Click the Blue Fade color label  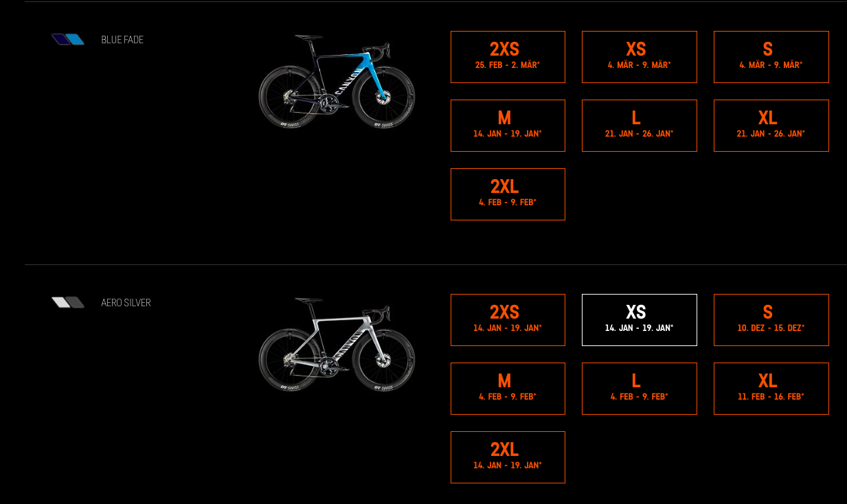[x=122, y=40]
